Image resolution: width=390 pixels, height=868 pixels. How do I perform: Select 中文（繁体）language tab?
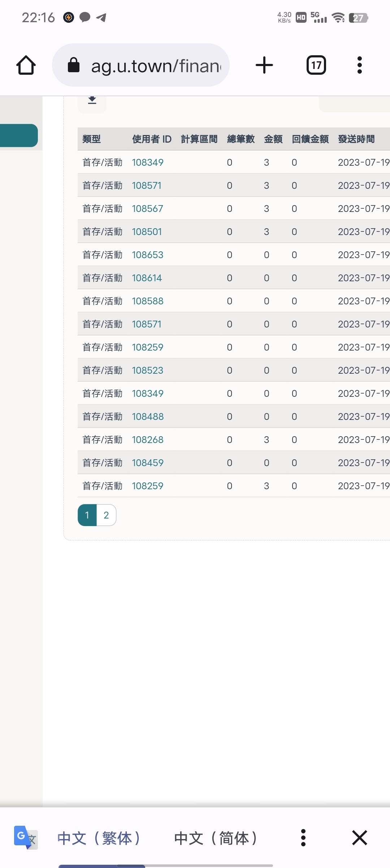99,838
